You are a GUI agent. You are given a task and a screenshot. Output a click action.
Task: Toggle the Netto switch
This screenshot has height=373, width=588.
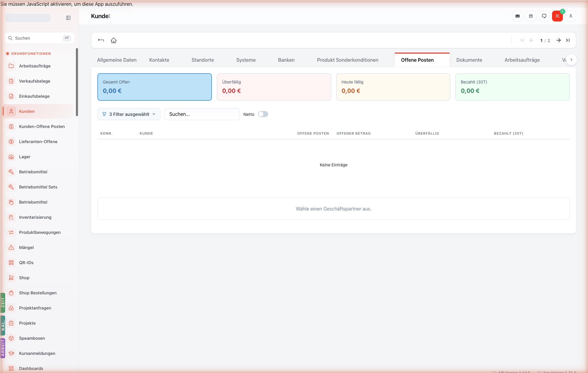263,114
